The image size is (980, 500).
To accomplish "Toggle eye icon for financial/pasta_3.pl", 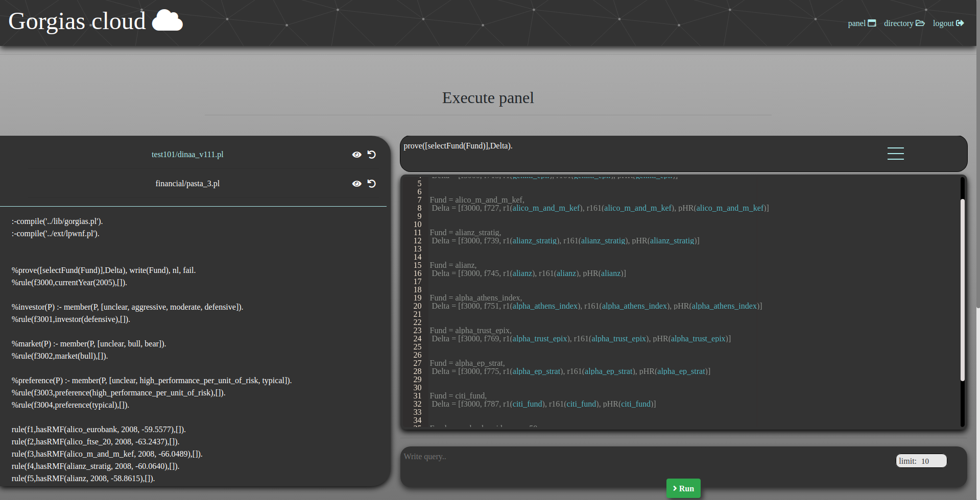I will (356, 184).
